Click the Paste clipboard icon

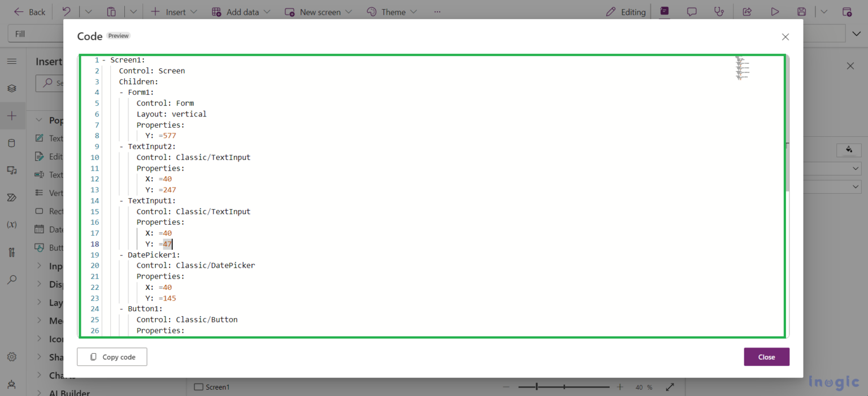click(x=111, y=12)
